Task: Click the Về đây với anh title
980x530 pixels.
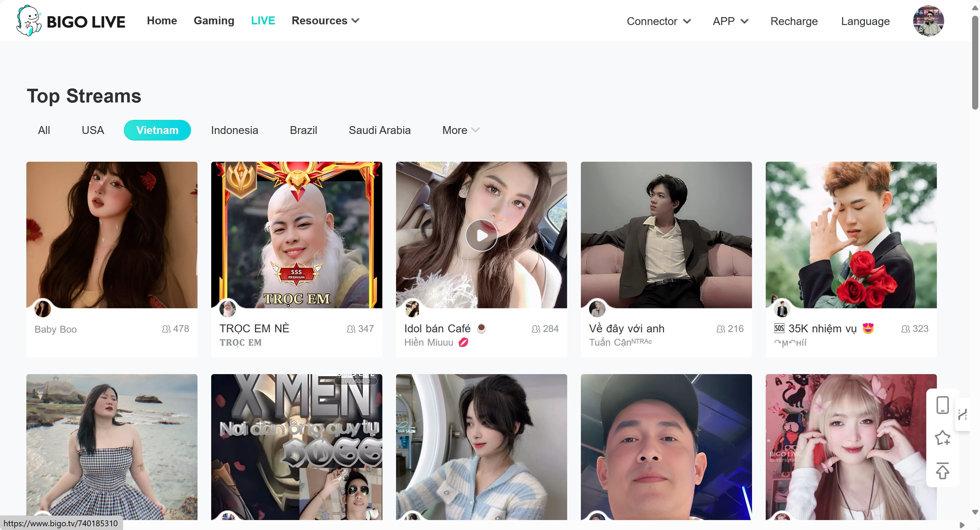Action: (626, 329)
